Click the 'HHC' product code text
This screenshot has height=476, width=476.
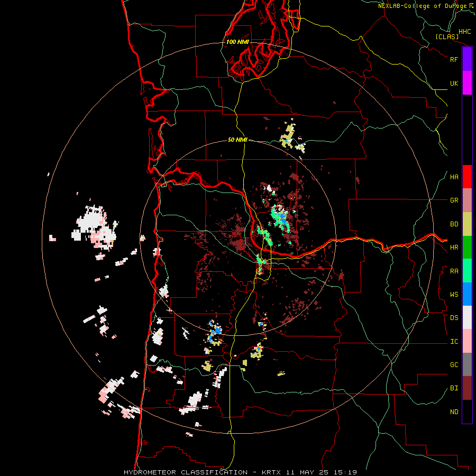click(464, 32)
